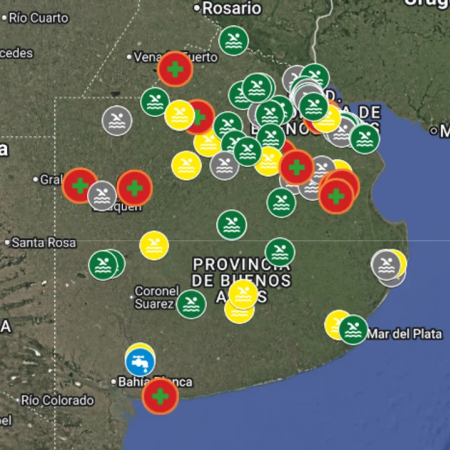Click the blue water tap marker near Bahía Blanca
Image resolution: width=450 pixels, height=450 pixels.
140,362
